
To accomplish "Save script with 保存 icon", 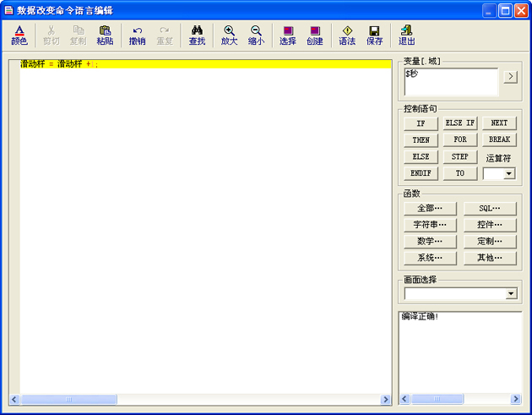I will click(x=374, y=35).
